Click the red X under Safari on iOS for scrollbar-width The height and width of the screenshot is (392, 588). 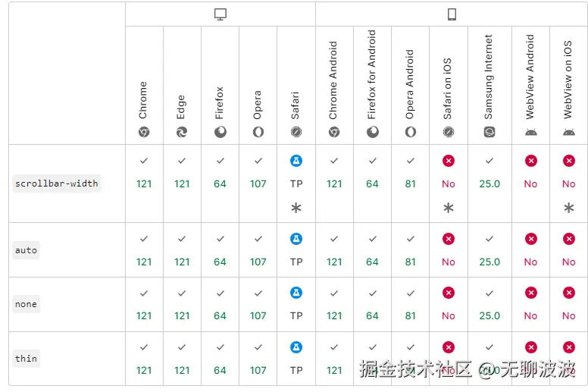pyautogui.click(x=448, y=161)
